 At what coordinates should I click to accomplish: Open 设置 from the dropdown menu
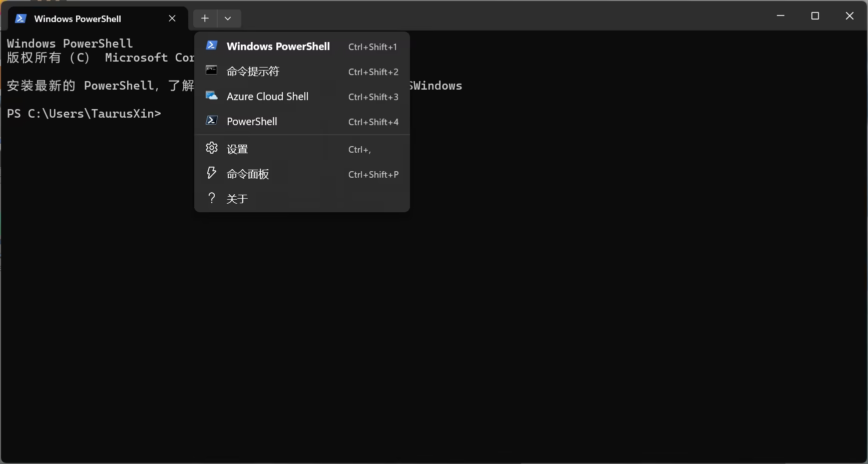point(237,149)
